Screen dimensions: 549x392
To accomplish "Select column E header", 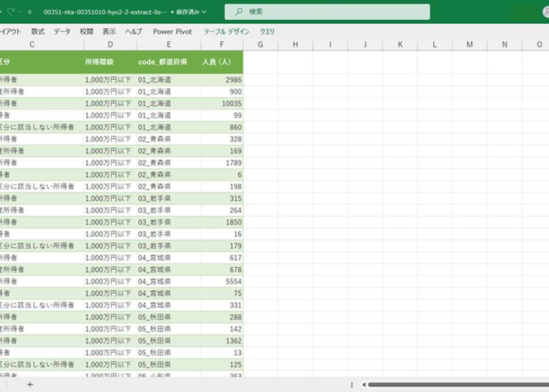I will pos(169,45).
